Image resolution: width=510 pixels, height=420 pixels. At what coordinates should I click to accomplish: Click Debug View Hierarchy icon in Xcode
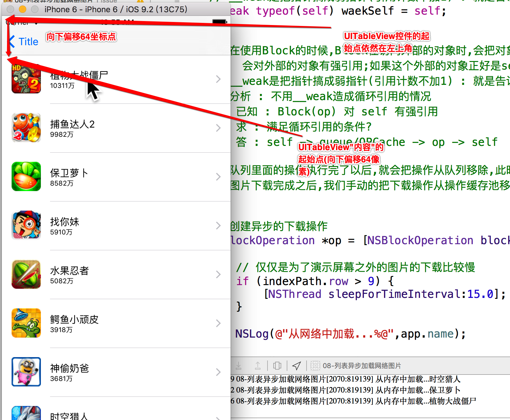(x=277, y=365)
